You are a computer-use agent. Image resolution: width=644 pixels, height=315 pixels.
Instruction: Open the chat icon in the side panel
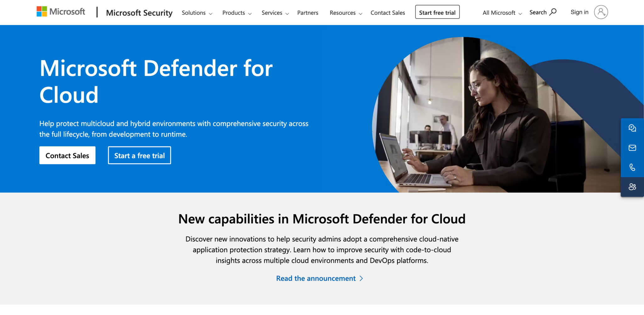[632, 128]
